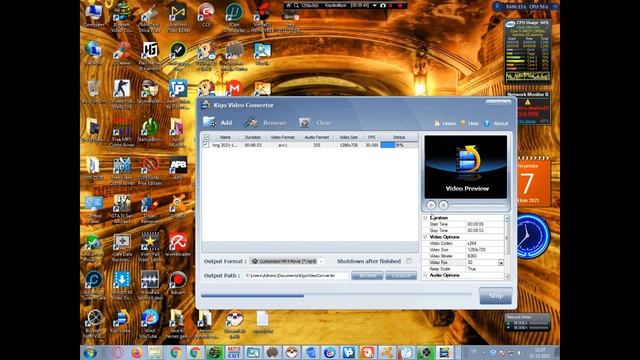Click the Duration column header
This screenshot has width=640, height=360.
click(x=253, y=137)
